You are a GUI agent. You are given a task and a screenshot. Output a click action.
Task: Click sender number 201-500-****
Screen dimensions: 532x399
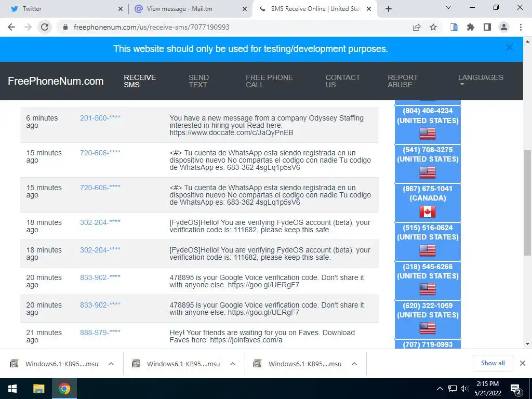100,118
